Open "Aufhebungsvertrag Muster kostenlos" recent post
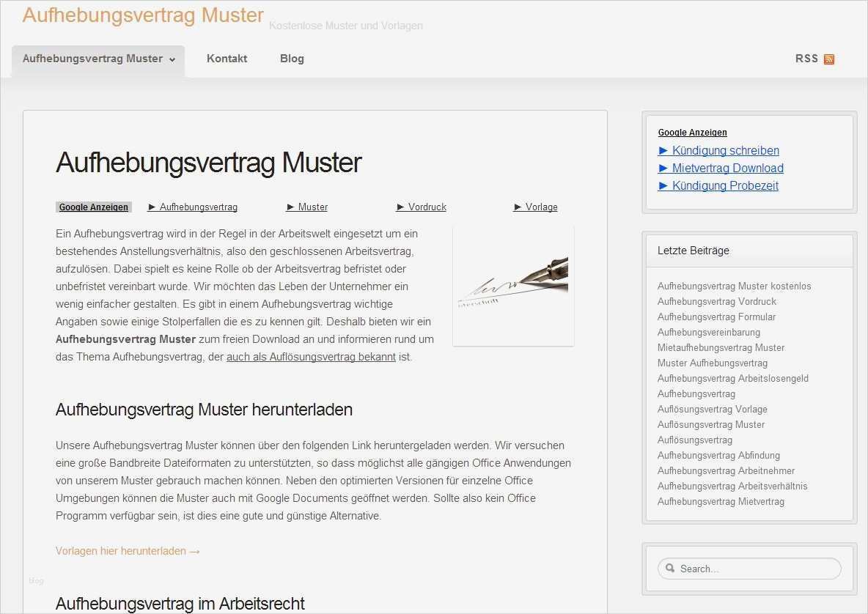Viewport: 868px width, 614px height. point(734,286)
